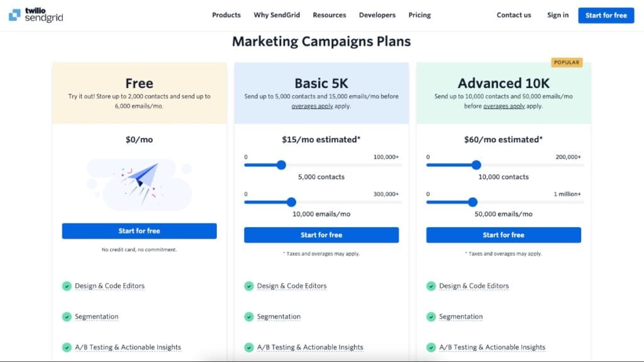The image size is (644, 362).
Task: Click the Basic 5K plan title
Action: click(321, 83)
